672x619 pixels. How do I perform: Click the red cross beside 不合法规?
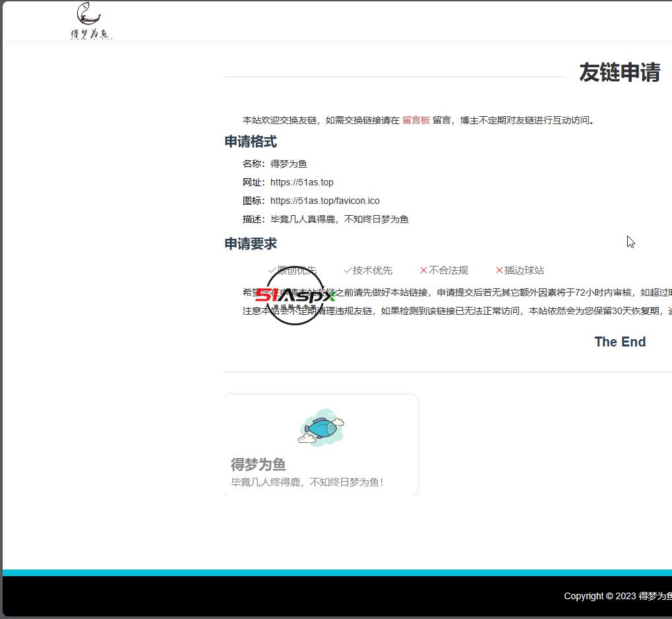coord(423,270)
